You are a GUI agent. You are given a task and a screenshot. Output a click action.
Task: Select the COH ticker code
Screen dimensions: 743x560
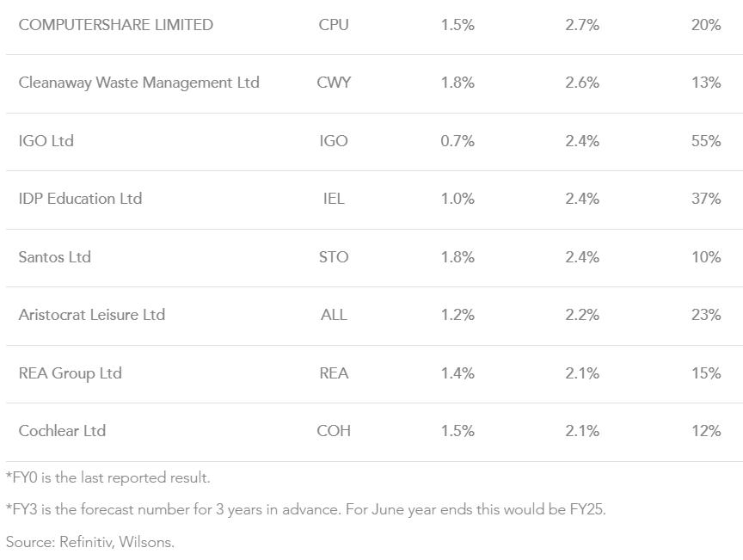tap(334, 431)
